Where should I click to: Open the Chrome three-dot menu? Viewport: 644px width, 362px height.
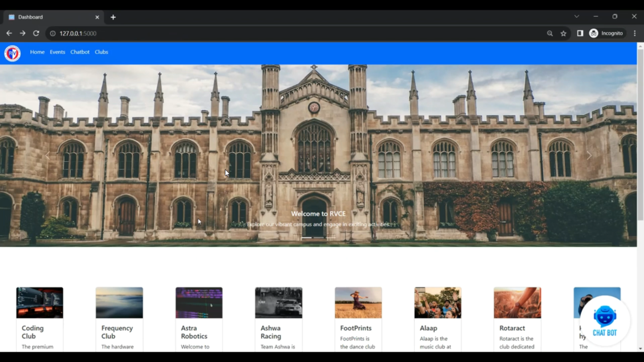click(x=635, y=33)
